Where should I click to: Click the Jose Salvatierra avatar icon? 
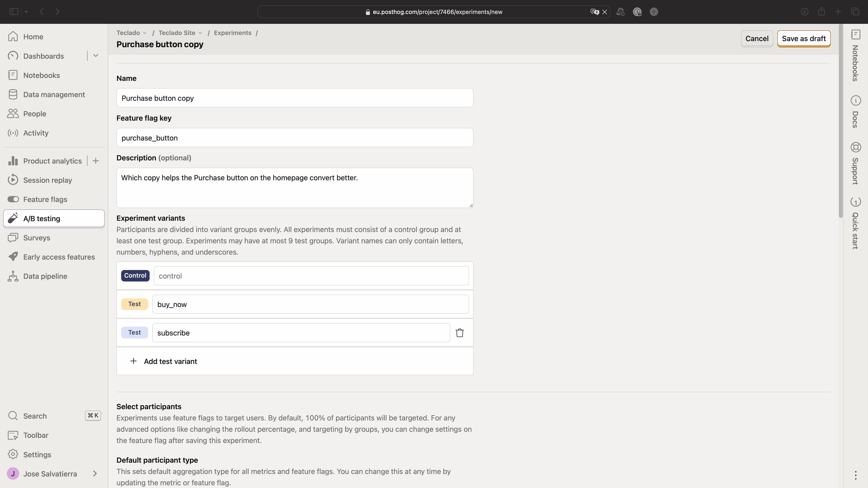tap(13, 474)
